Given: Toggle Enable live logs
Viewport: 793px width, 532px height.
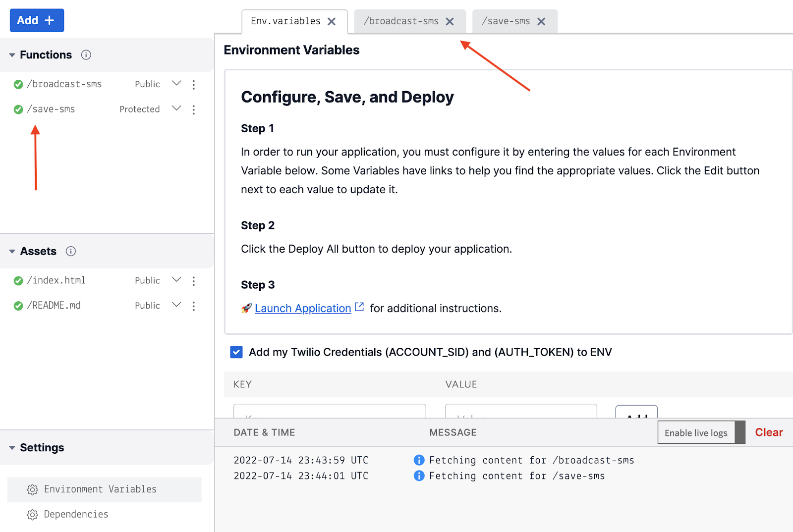Looking at the screenshot, I should (701, 432).
